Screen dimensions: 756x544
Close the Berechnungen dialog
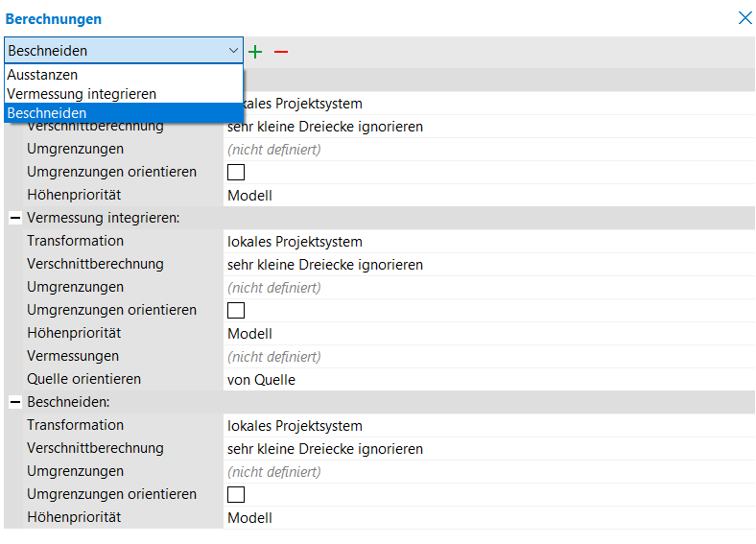tap(744, 18)
